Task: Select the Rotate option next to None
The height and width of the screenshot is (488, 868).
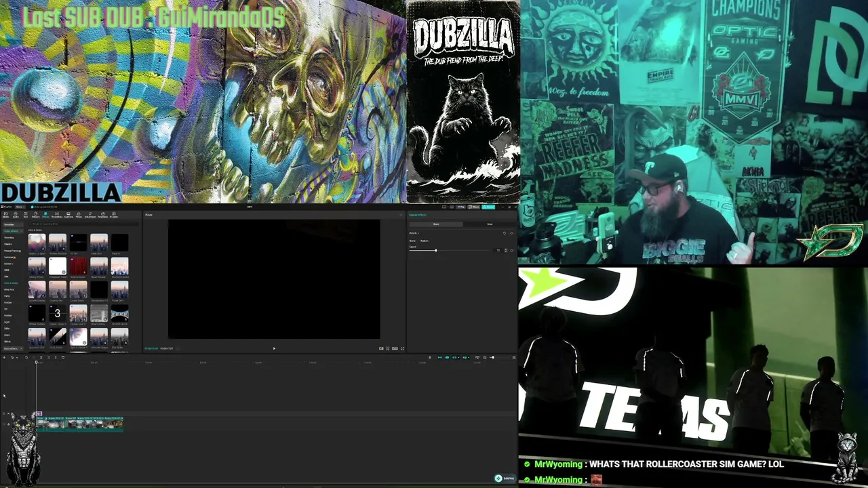Action: 425,241
